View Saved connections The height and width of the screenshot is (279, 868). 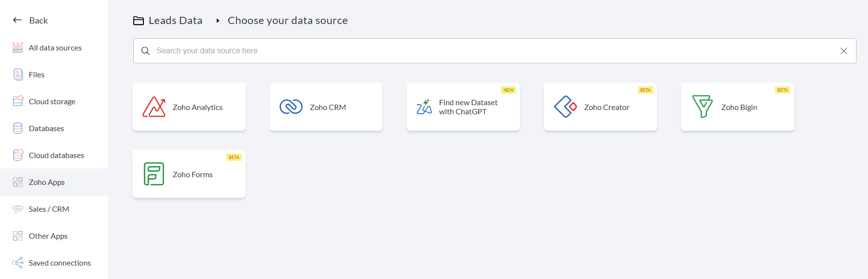(x=59, y=263)
